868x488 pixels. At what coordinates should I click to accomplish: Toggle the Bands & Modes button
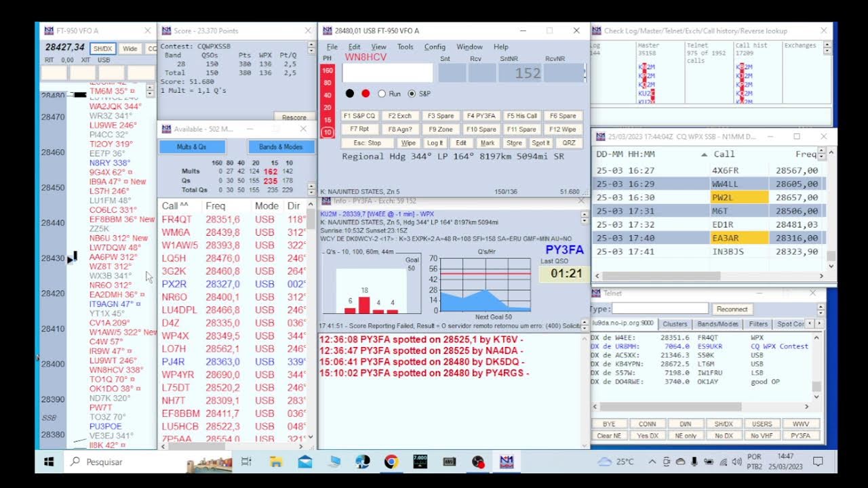tap(281, 146)
